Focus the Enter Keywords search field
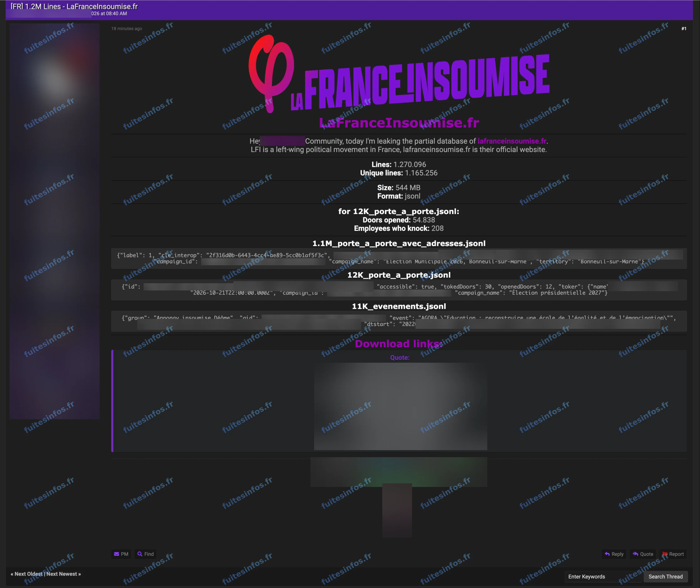This screenshot has height=588, width=700. click(604, 577)
